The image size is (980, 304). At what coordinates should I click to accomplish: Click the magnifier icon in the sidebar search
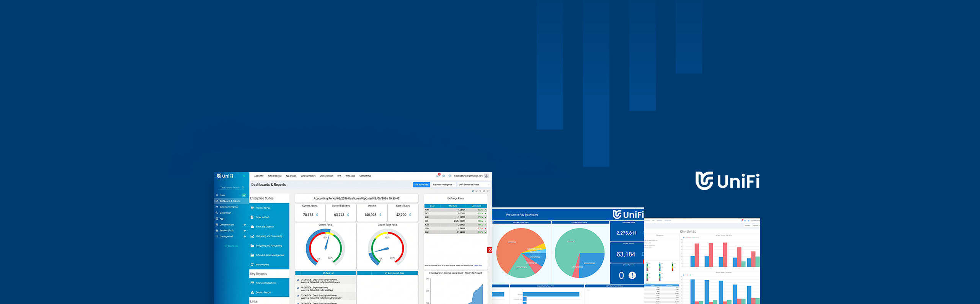243,188
